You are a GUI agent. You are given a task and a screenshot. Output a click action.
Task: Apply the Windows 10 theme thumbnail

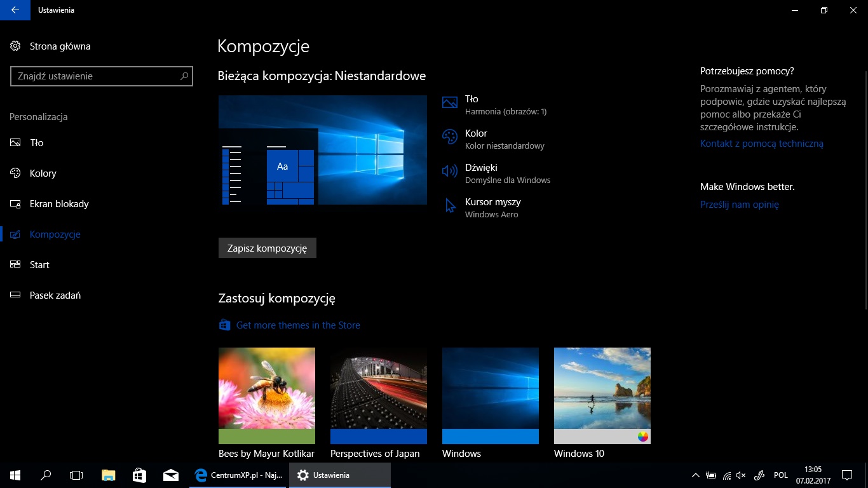click(602, 395)
